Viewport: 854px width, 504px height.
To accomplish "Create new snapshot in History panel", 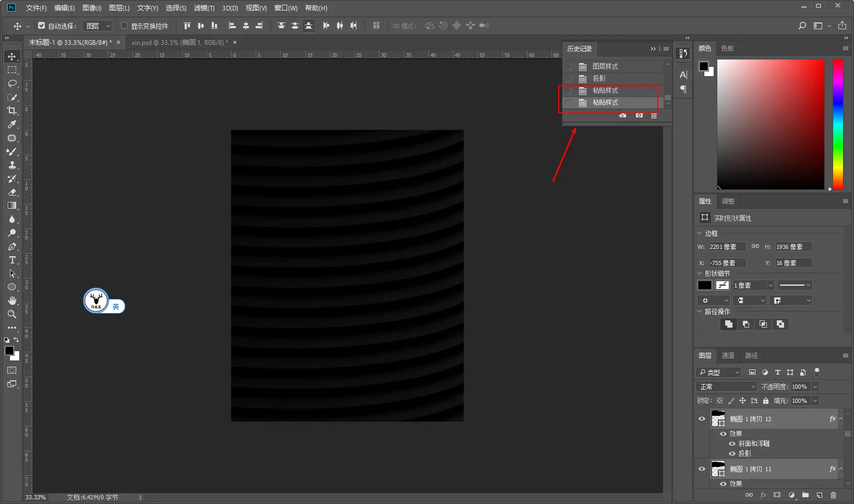I will [x=639, y=115].
